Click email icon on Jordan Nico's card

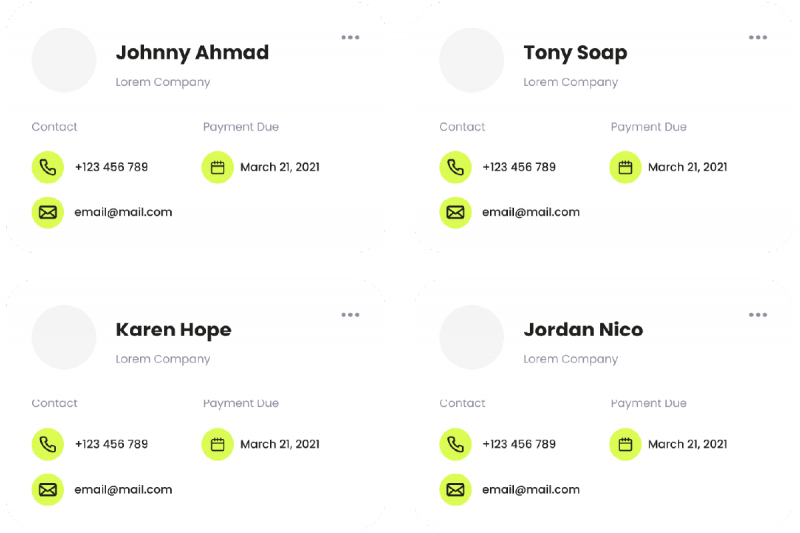pyautogui.click(x=455, y=489)
